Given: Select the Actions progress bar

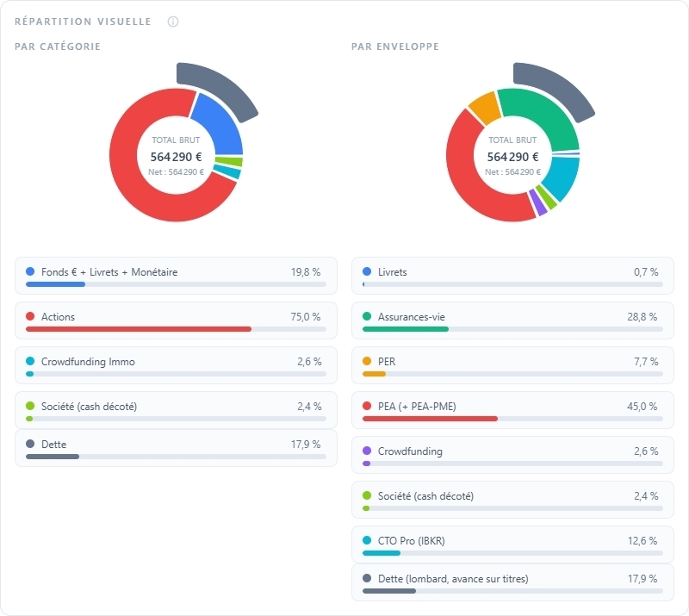Looking at the screenshot, I should (176, 329).
